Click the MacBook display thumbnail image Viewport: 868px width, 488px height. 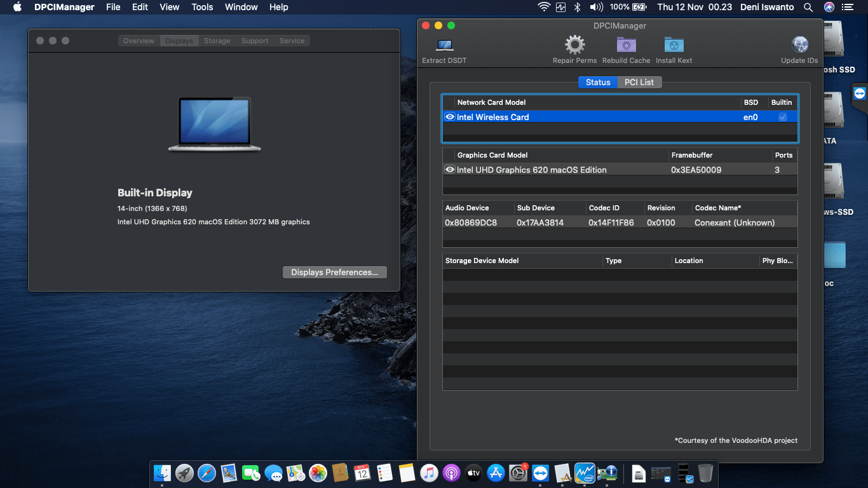click(215, 125)
